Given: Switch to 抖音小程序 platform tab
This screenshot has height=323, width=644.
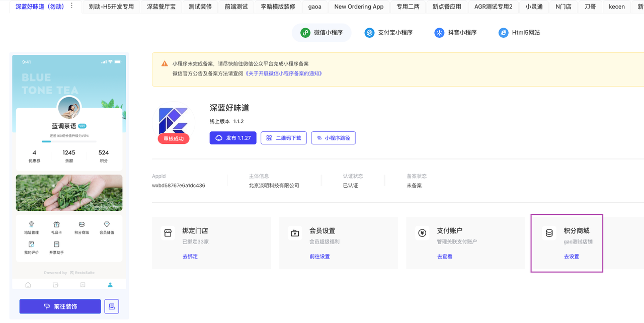Looking at the screenshot, I should [x=456, y=33].
